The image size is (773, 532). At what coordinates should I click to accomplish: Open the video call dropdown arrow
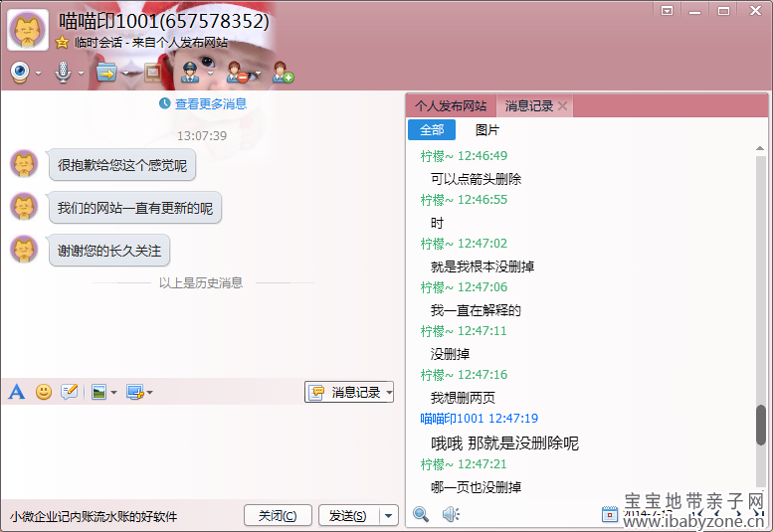click(39, 74)
